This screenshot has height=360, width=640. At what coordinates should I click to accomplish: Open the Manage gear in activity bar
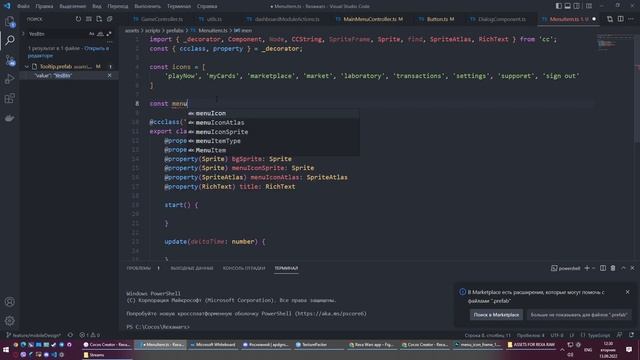click(x=10, y=321)
